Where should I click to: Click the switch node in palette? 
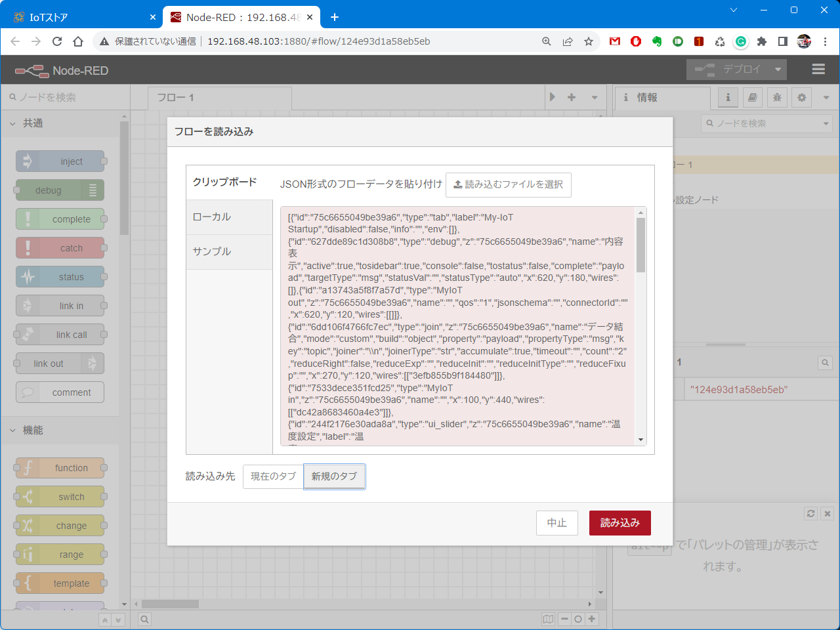pyautogui.click(x=60, y=497)
